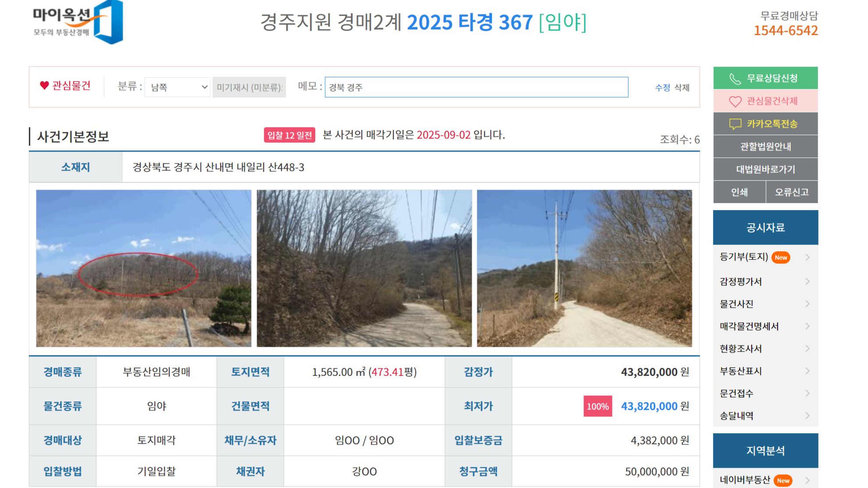Viewport: 868px width, 488px height.
Task: Click New badge beside 등기부(토지)
Action: click(x=781, y=257)
